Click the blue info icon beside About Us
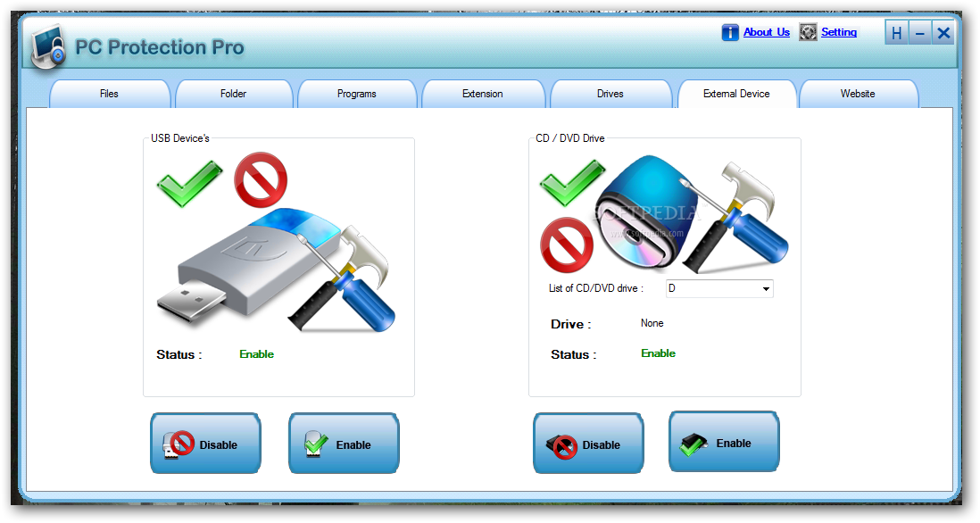 coord(730,32)
